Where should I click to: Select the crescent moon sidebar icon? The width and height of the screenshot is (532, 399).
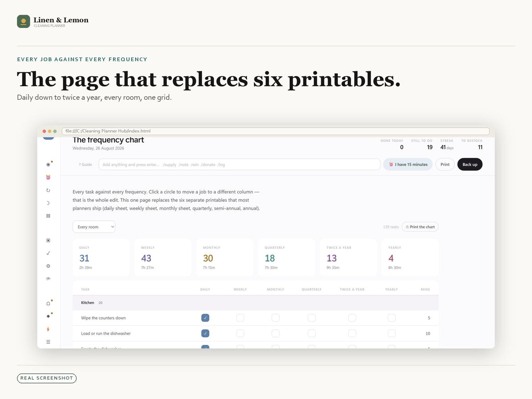[x=48, y=203]
